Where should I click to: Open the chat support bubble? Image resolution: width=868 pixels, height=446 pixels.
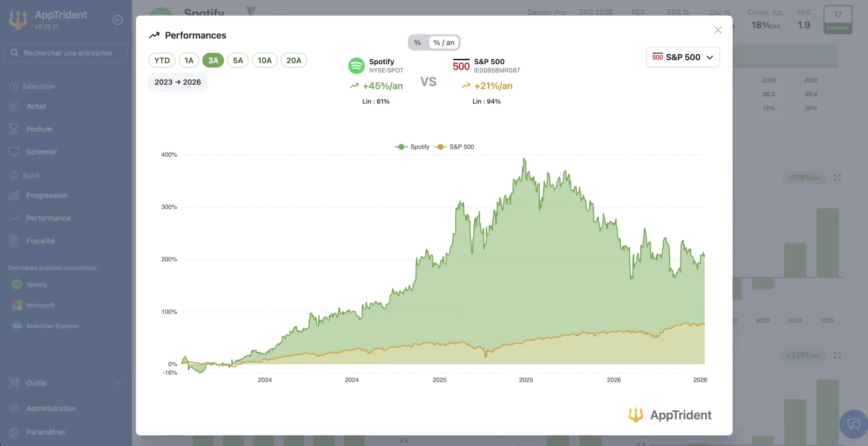(854, 424)
